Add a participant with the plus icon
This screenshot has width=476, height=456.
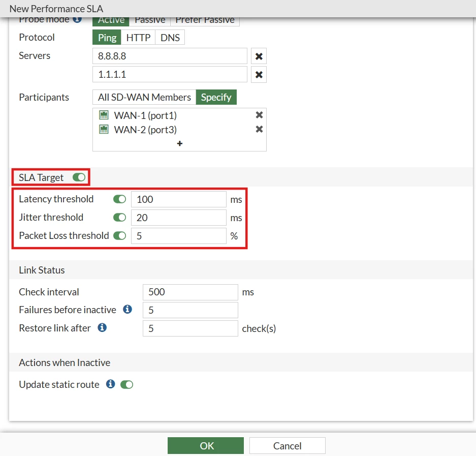pyautogui.click(x=180, y=143)
